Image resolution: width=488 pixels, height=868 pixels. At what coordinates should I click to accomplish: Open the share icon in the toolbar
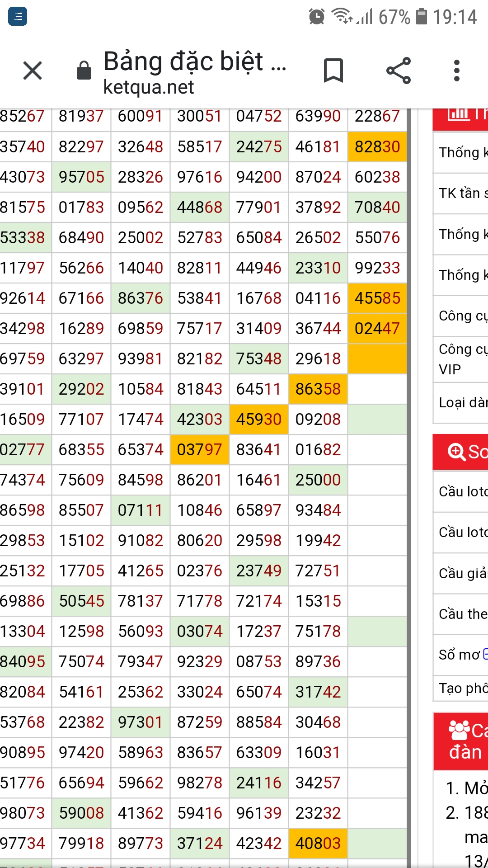pyautogui.click(x=399, y=71)
